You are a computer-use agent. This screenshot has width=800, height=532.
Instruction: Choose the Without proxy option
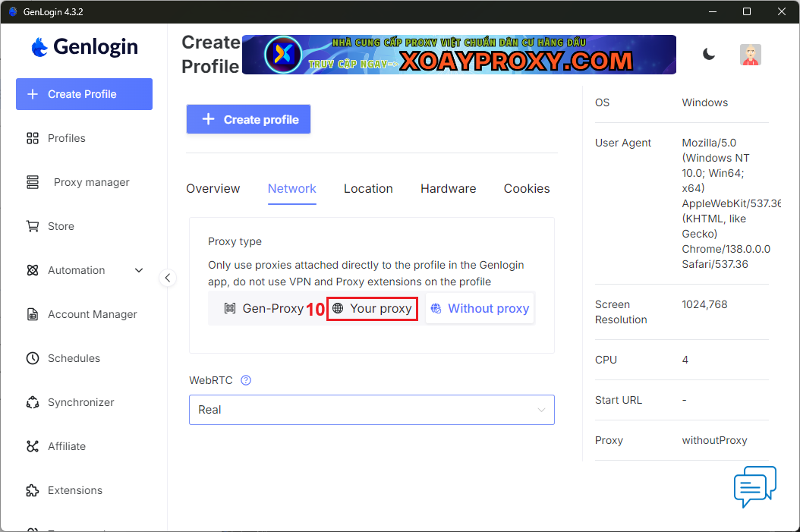coord(480,309)
